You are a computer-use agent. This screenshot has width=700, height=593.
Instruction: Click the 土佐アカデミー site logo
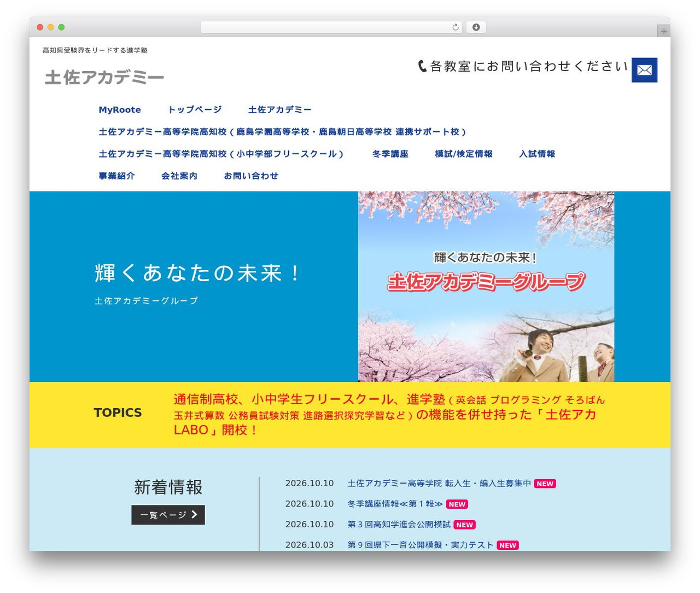104,78
